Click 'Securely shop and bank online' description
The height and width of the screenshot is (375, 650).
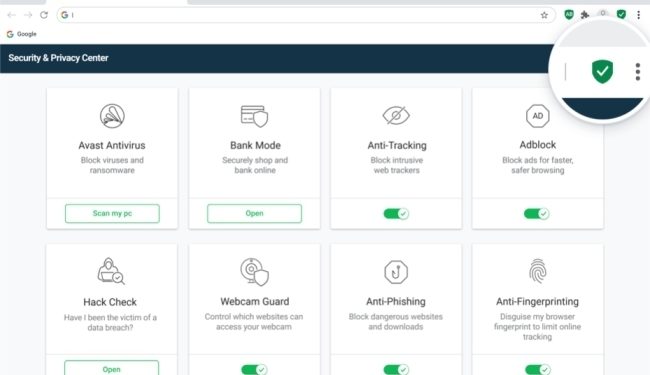point(255,165)
